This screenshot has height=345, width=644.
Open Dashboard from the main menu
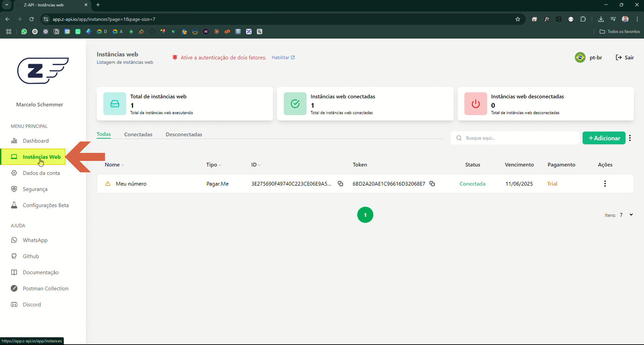tap(36, 141)
